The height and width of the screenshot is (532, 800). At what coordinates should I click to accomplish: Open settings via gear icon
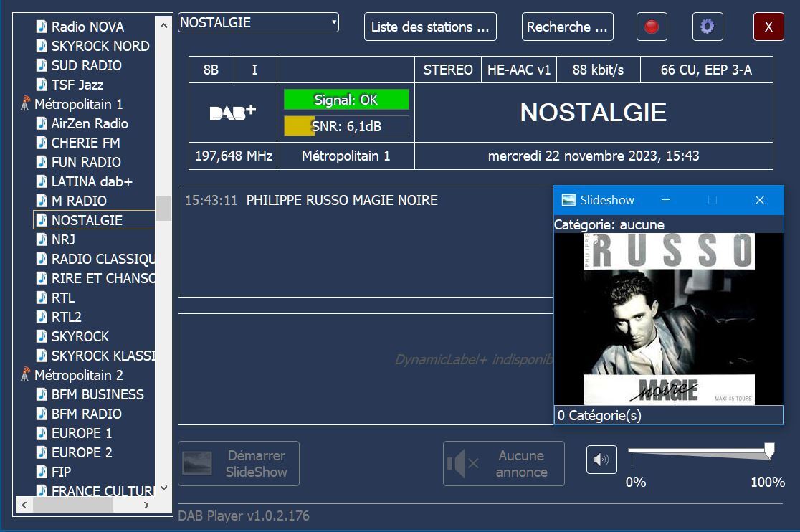(707, 27)
